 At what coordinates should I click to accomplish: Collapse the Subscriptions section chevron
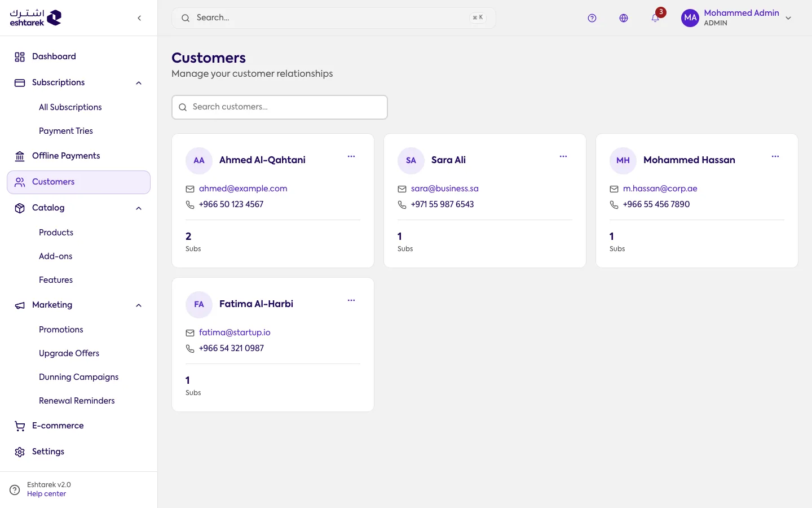139,83
